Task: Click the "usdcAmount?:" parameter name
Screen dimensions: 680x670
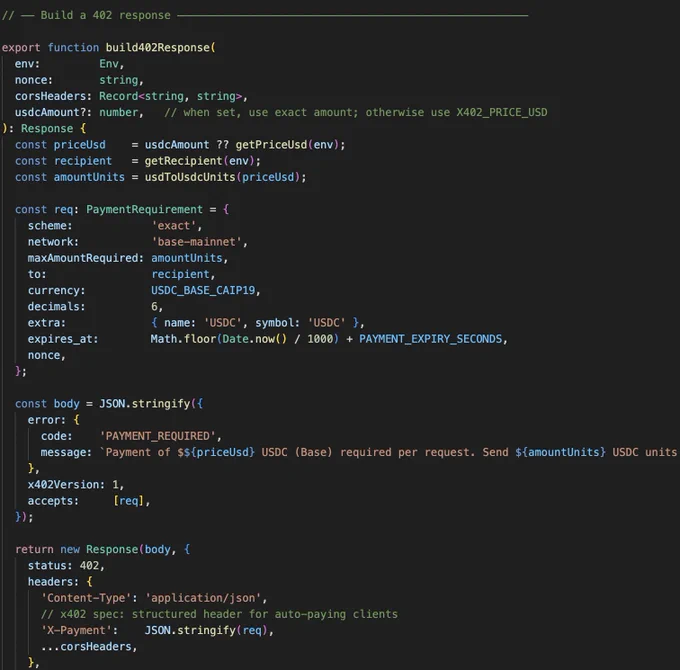Action: 54,112
